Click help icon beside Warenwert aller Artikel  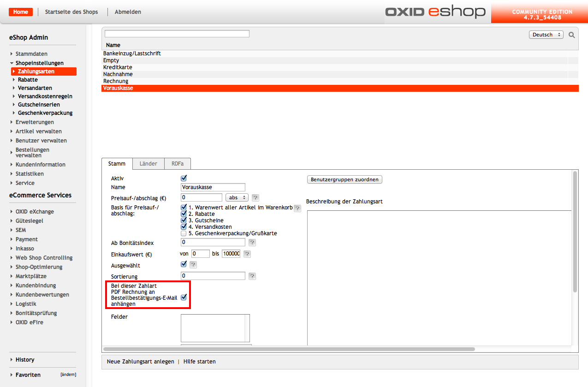tap(297, 208)
